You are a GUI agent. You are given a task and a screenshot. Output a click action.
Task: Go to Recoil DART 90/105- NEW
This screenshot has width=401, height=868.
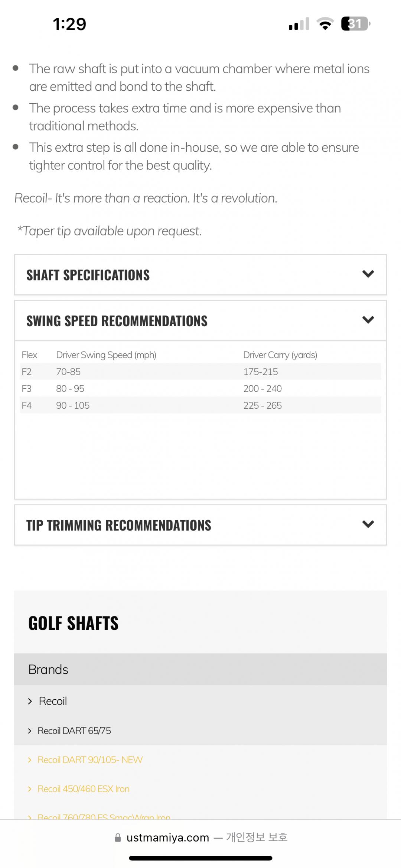(x=90, y=760)
